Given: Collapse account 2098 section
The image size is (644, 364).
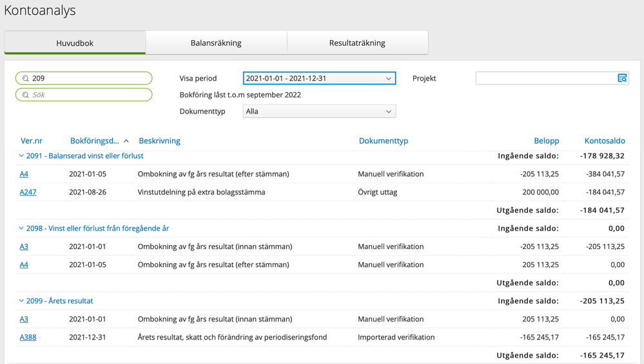Looking at the screenshot, I should click(21, 228).
